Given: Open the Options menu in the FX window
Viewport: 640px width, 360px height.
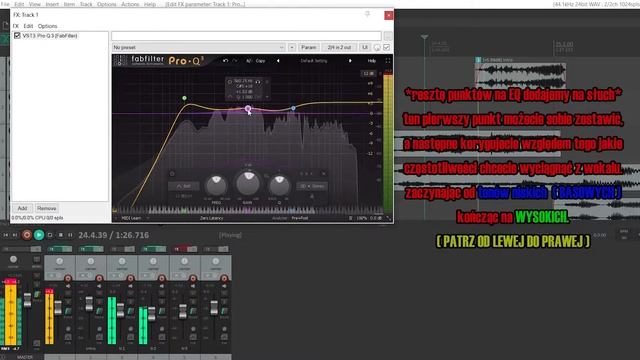Looking at the screenshot, I should pyautogui.click(x=47, y=26).
